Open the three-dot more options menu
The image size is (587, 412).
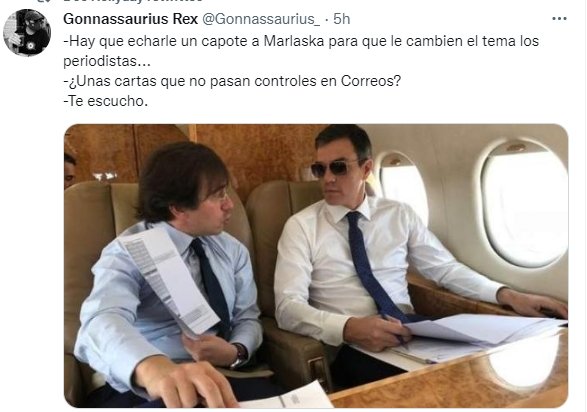pos(559,19)
